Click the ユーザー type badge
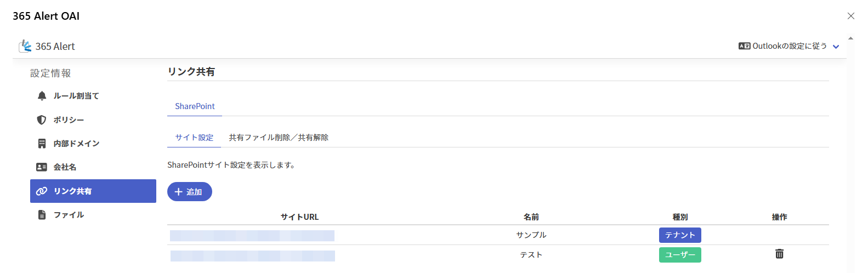 [680, 255]
